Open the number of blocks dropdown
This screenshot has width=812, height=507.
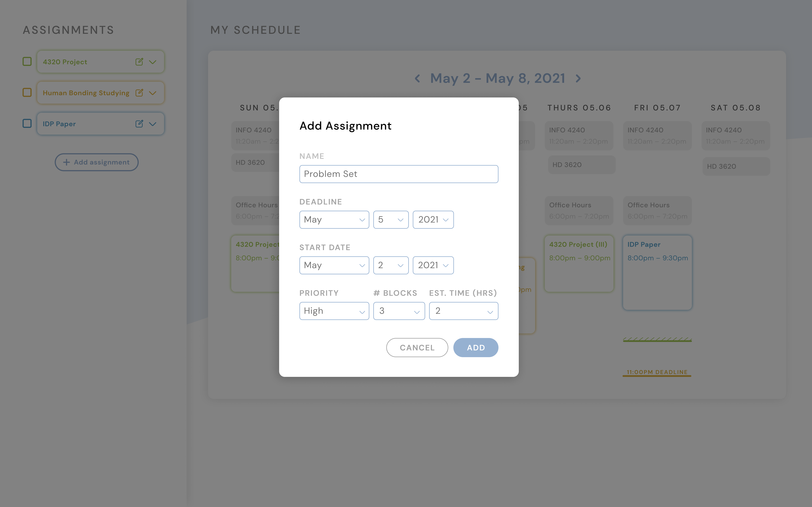(399, 311)
